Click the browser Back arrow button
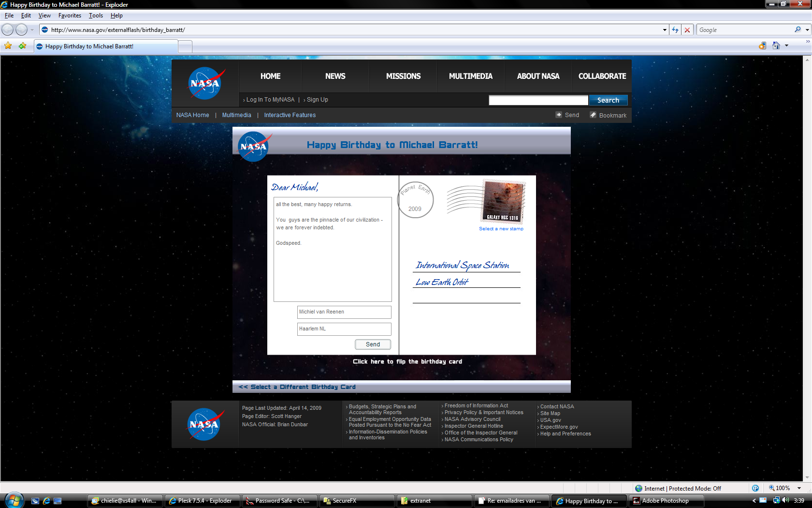 (x=8, y=30)
